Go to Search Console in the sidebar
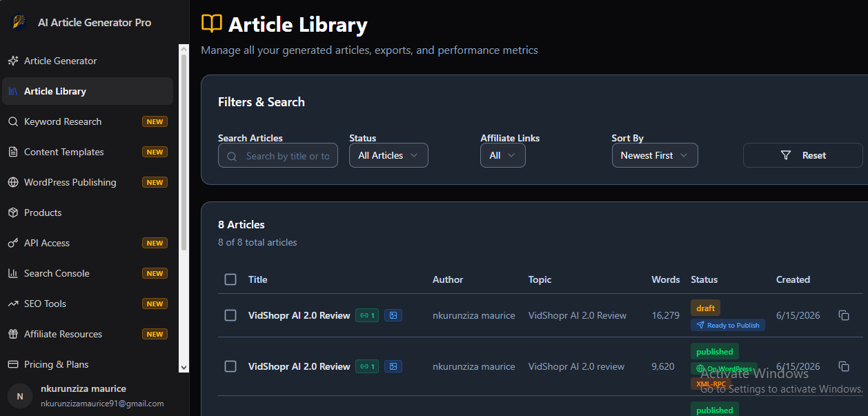This screenshot has width=868, height=416. [88, 273]
